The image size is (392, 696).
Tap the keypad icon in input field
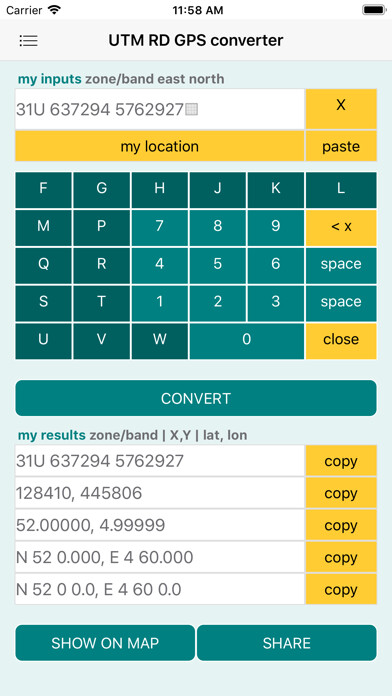coord(192,109)
